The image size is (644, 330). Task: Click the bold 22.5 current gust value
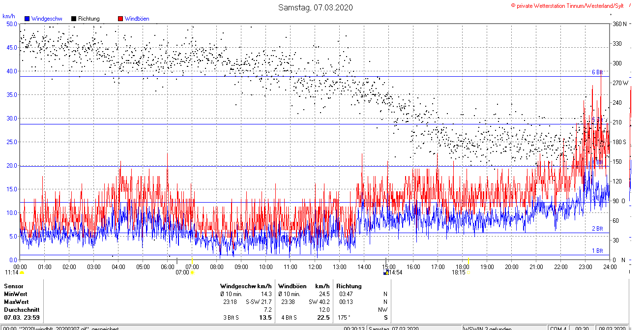[x=323, y=318]
